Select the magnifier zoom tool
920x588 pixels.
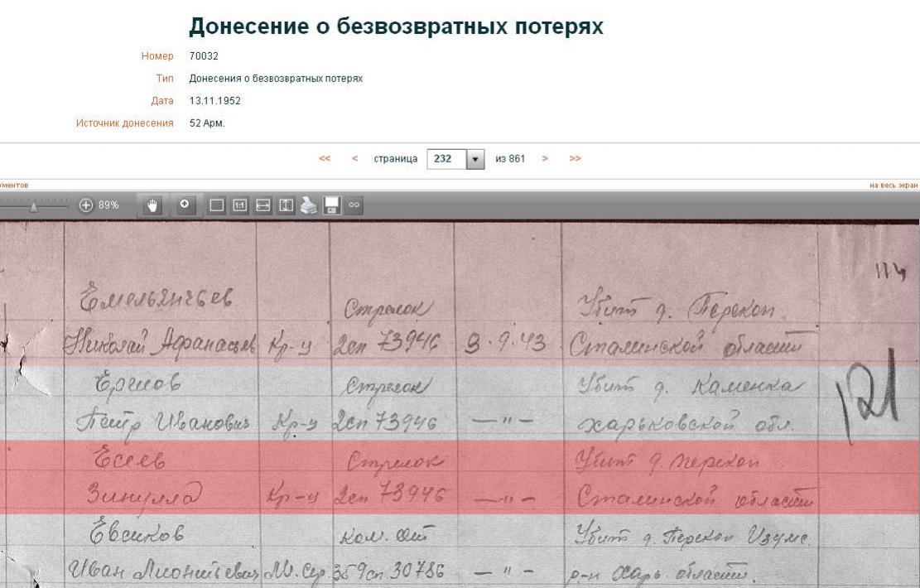185,205
